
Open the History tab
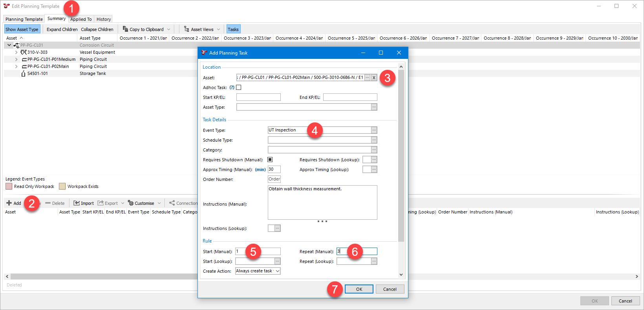click(x=104, y=19)
